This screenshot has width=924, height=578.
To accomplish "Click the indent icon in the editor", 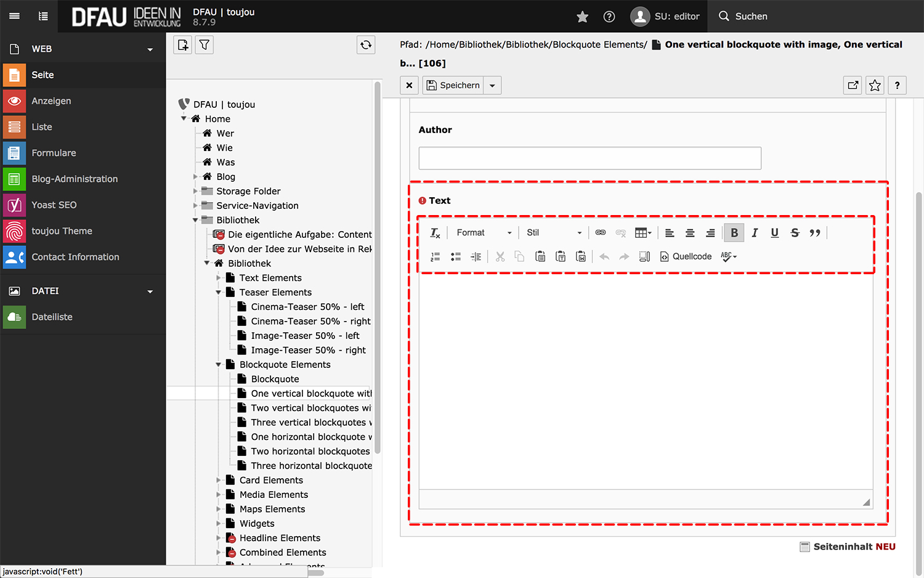I will [x=476, y=256].
